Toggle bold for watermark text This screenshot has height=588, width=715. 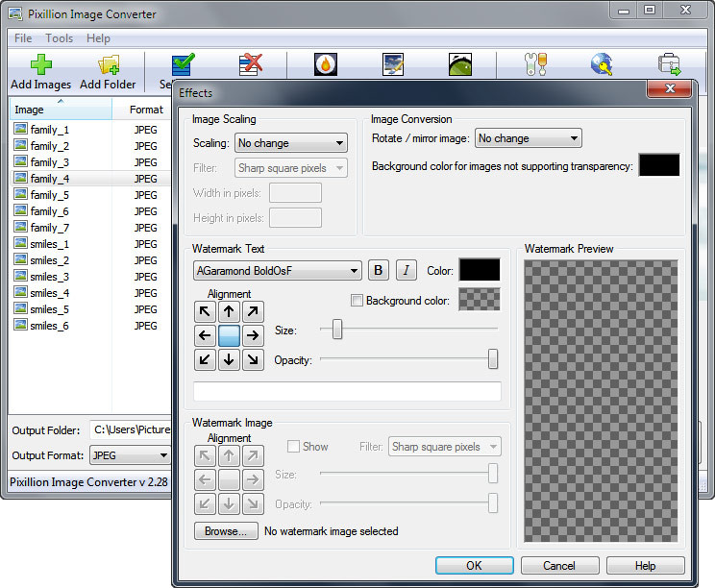(379, 270)
